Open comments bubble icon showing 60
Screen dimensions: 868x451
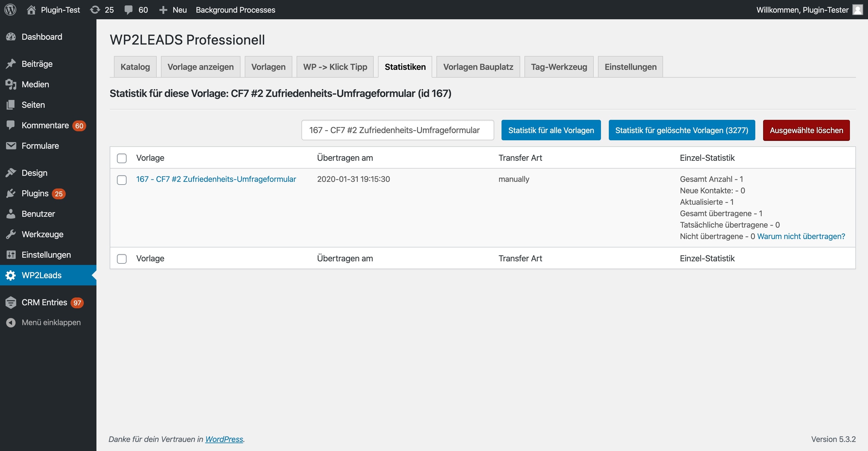point(128,10)
